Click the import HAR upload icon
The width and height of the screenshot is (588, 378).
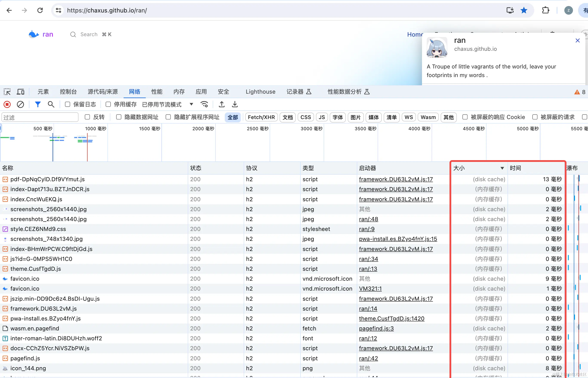tap(222, 105)
